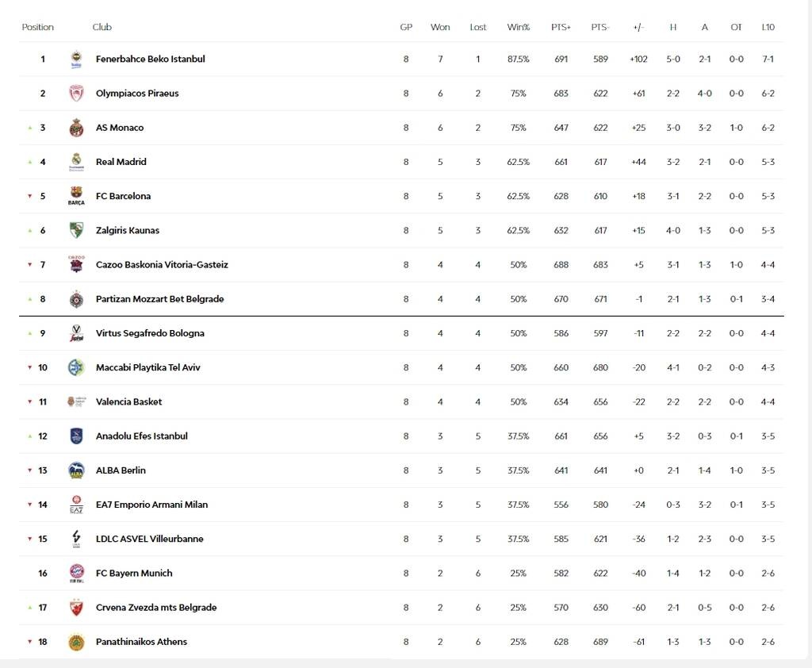Click the Maccabi Playtika Tel Aviv logo

coord(76,367)
